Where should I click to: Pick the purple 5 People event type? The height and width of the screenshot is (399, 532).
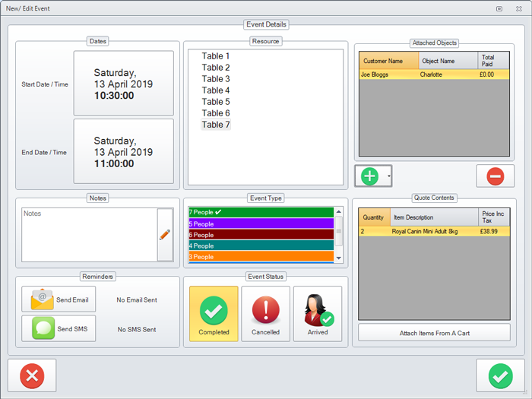[x=261, y=224]
